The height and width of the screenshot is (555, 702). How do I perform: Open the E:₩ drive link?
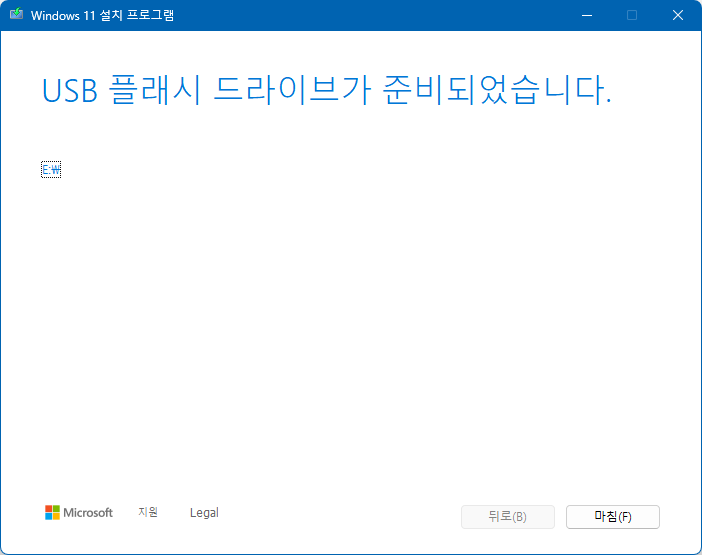[51, 170]
